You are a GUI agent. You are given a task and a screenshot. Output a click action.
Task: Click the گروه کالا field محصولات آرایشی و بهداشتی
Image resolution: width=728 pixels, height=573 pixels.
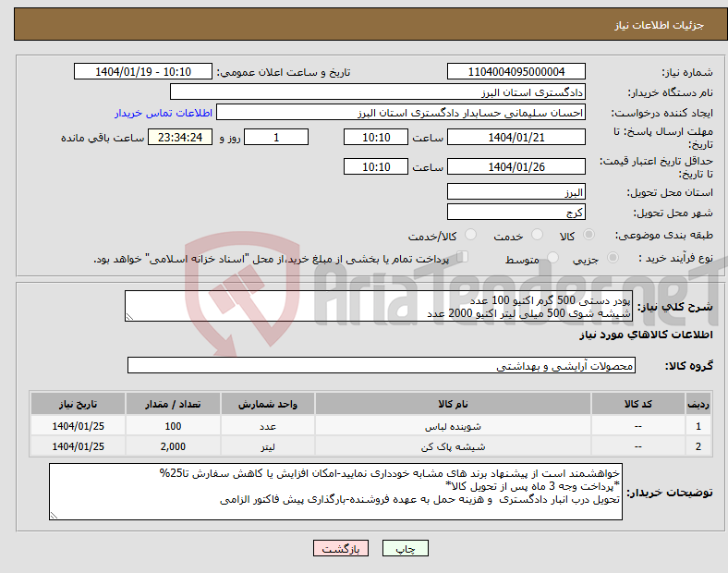[382, 365]
